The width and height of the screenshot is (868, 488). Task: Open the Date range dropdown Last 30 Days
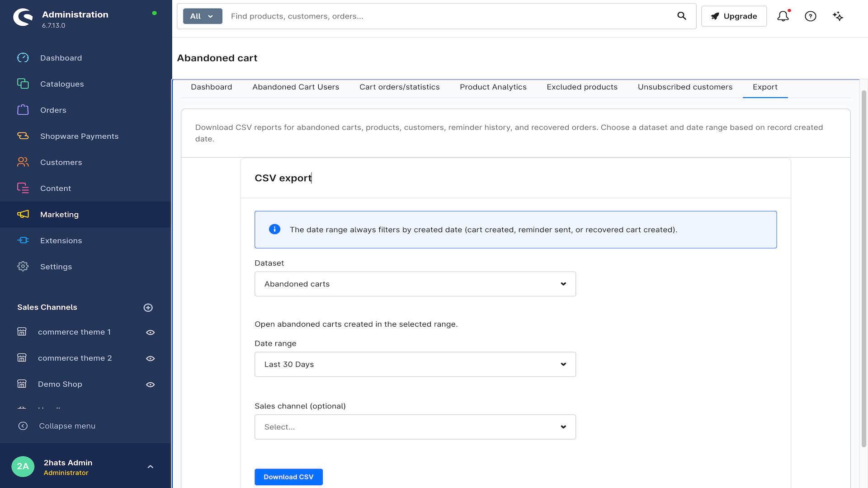[415, 364]
